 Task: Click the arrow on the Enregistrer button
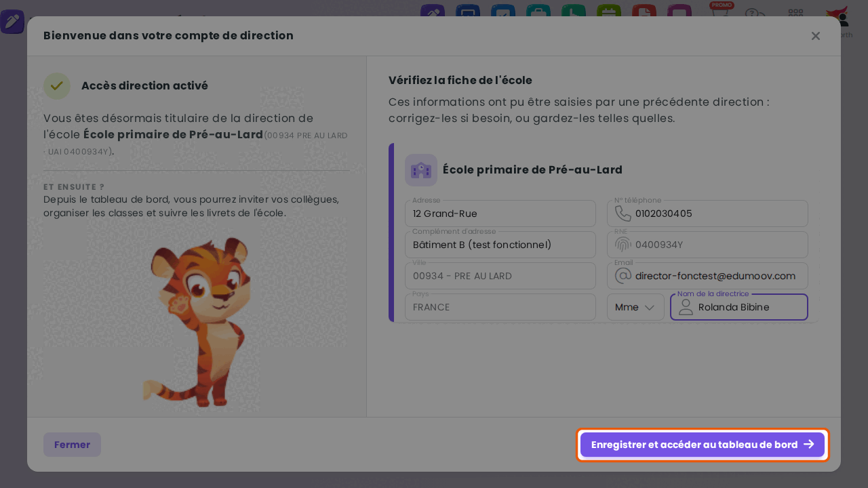point(809,444)
